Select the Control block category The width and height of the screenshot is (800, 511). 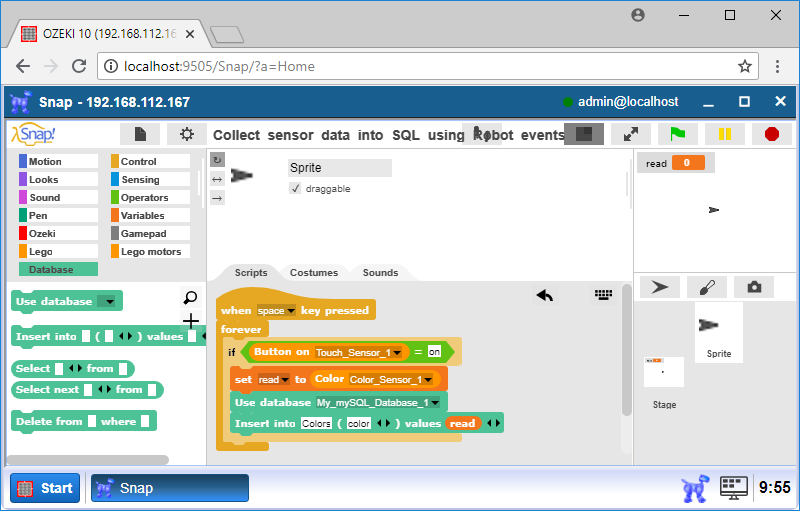[x=151, y=161]
